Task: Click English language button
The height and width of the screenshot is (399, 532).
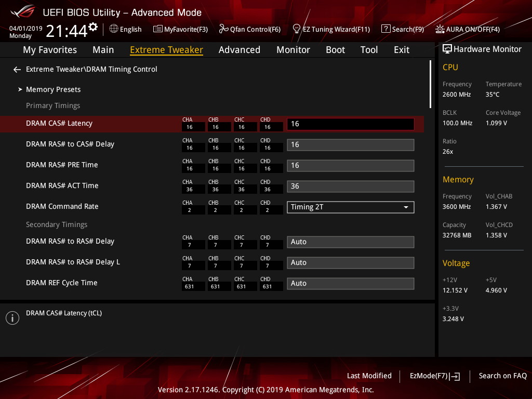Action: 130,30
